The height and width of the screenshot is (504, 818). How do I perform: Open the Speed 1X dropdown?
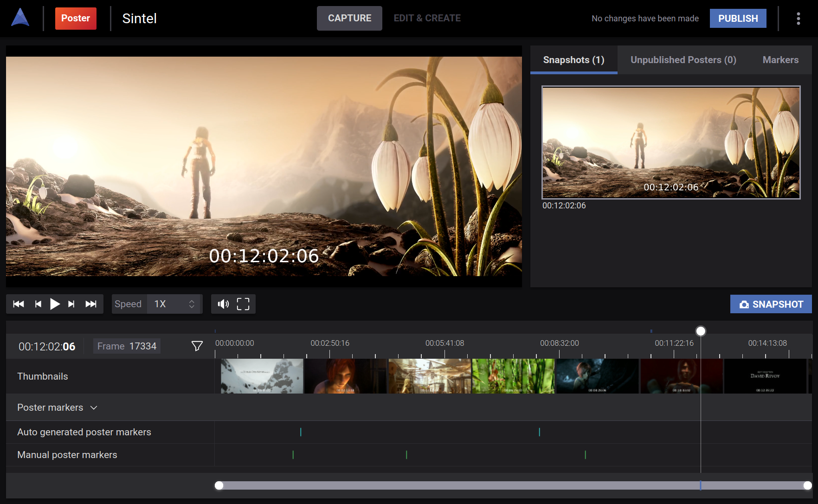(174, 304)
